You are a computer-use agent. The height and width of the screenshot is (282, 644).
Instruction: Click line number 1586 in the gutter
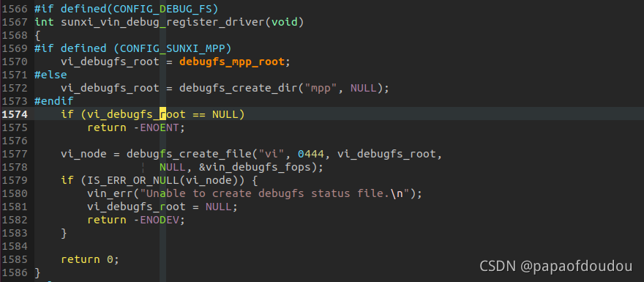15,272
